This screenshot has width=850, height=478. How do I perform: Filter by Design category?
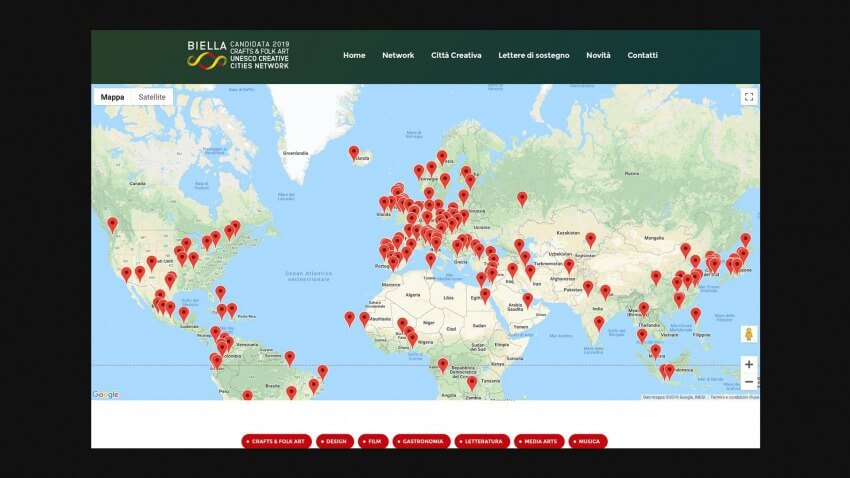335,441
